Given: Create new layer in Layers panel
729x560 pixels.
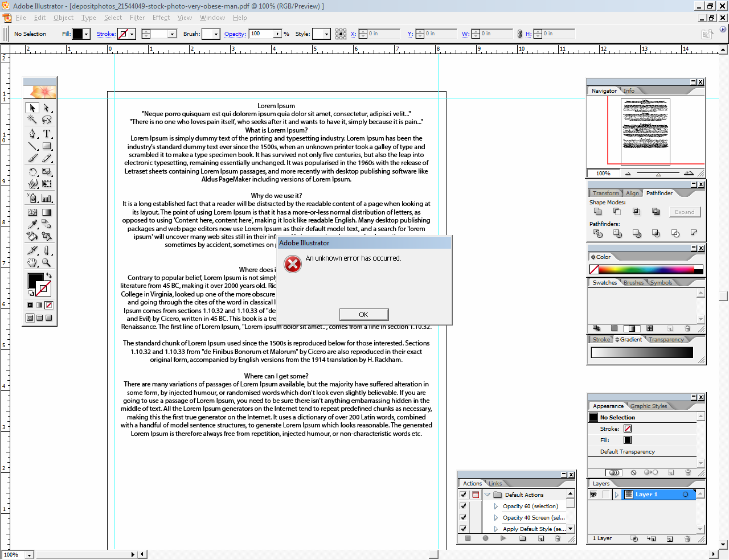Looking at the screenshot, I should pos(670,538).
